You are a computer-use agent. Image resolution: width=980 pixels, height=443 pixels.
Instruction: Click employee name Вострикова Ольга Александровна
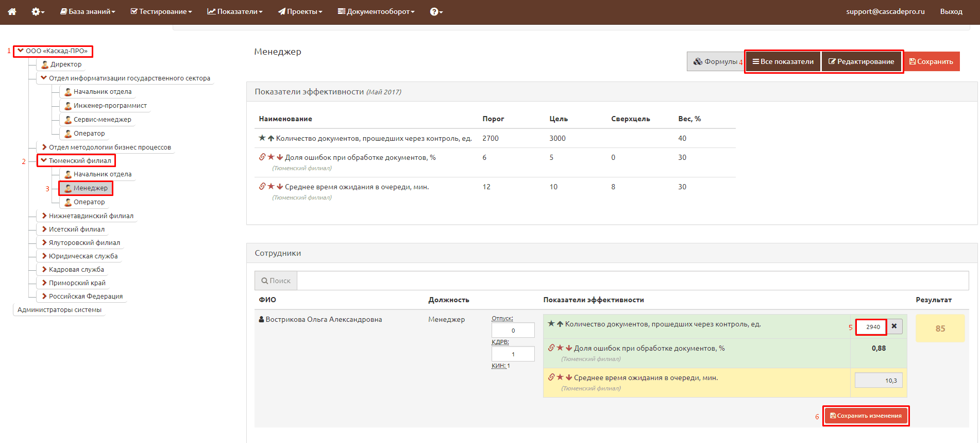pos(324,319)
